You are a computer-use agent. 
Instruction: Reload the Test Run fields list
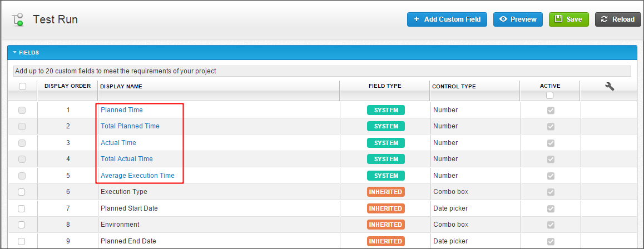tap(618, 19)
